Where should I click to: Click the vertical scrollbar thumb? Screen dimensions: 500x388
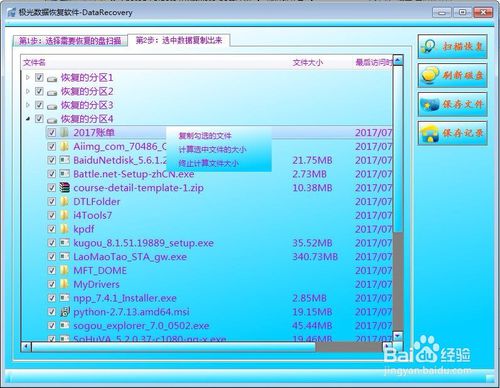tap(398, 149)
